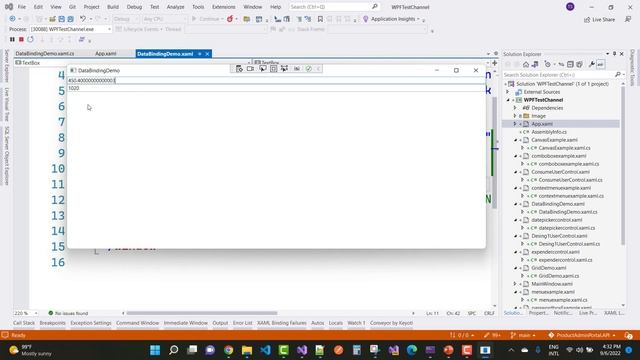Click the Save All toolbar icon
Screen dimensions: 640x360
pos(70,19)
